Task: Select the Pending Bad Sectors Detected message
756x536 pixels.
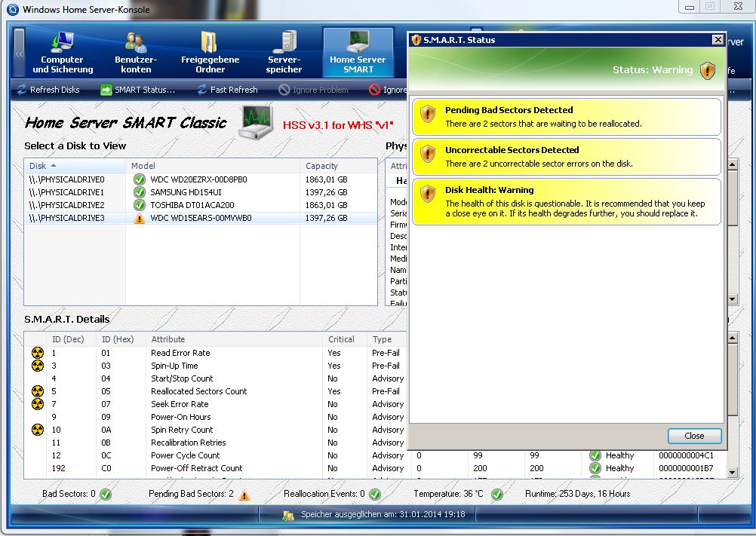Action: (x=567, y=117)
